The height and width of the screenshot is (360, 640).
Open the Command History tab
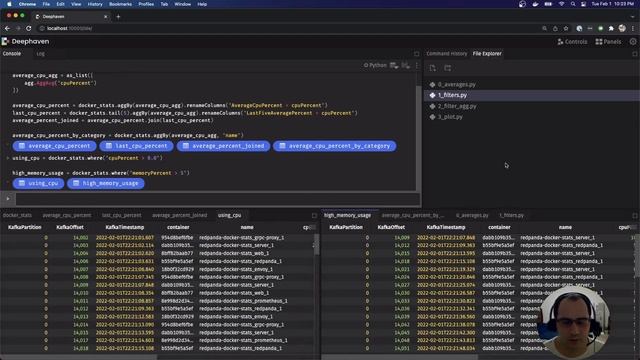click(447, 53)
